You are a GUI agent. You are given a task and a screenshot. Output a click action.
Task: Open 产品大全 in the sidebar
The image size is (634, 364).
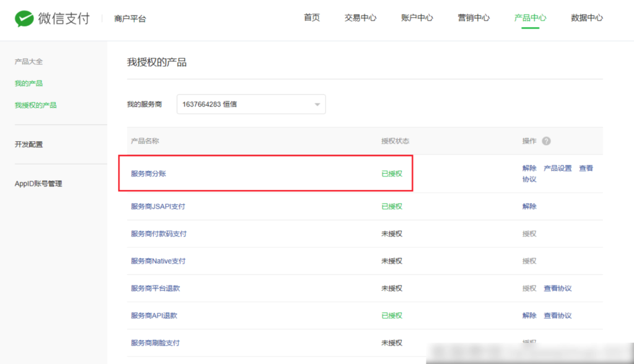27,61
